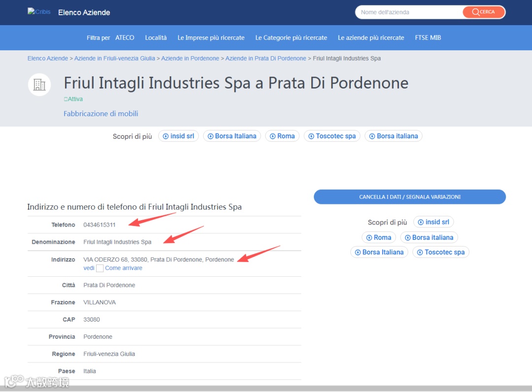
Task: Select Le Categorie più ricercate menu
Action: tap(291, 37)
